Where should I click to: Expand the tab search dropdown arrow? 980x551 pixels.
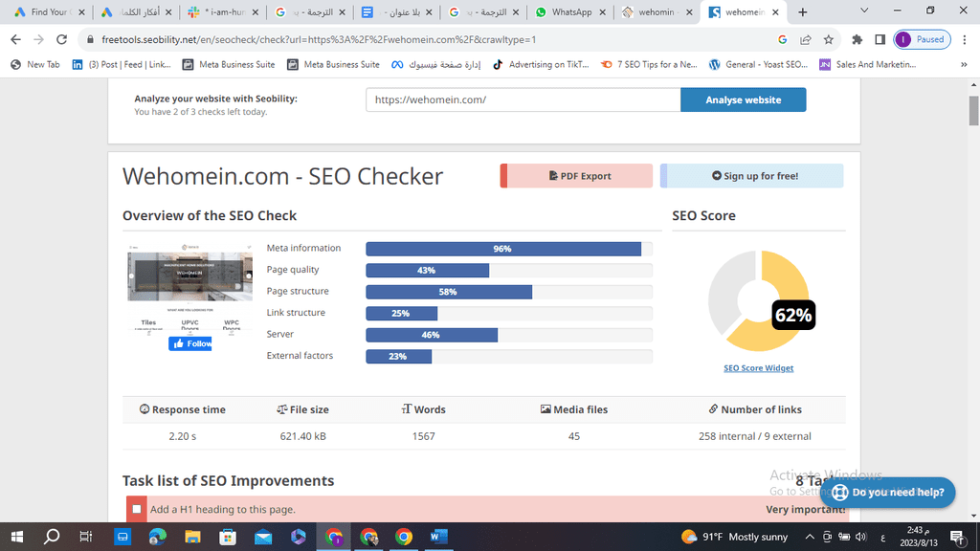point(864,11)
